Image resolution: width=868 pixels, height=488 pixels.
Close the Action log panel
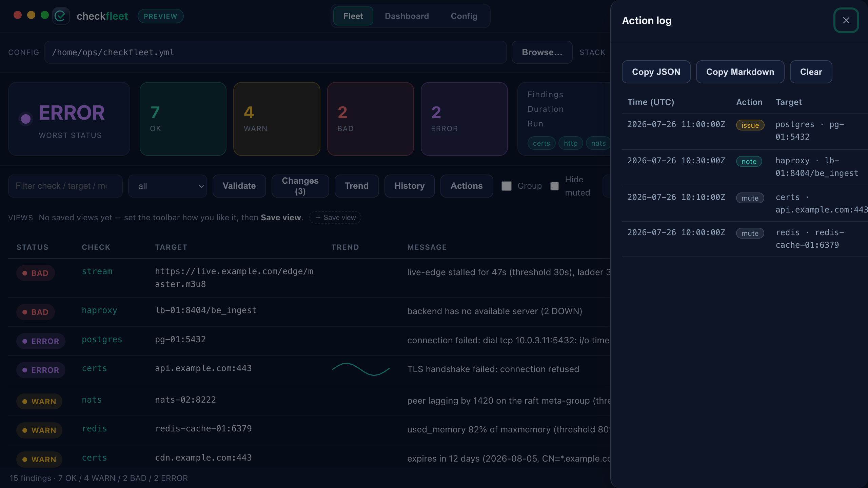[846, 20]
